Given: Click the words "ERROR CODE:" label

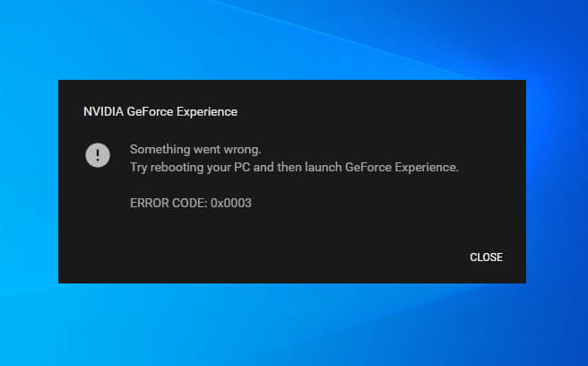Looking at the screenshot, I should click(169, 203).
